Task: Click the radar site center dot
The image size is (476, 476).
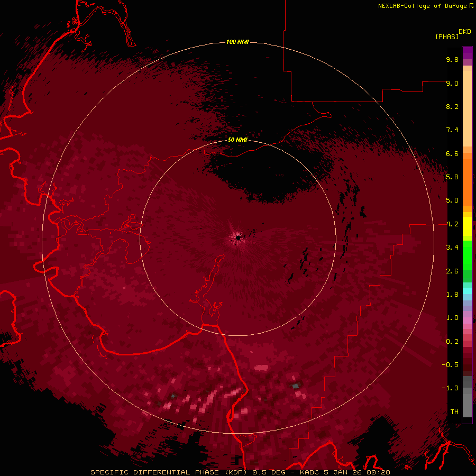Action: (238, 238)
